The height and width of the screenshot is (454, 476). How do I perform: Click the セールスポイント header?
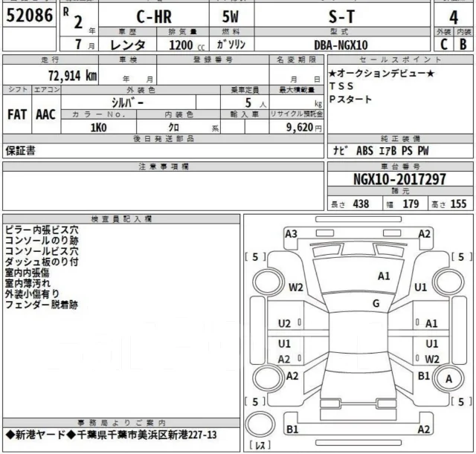[x=400, y=59]
